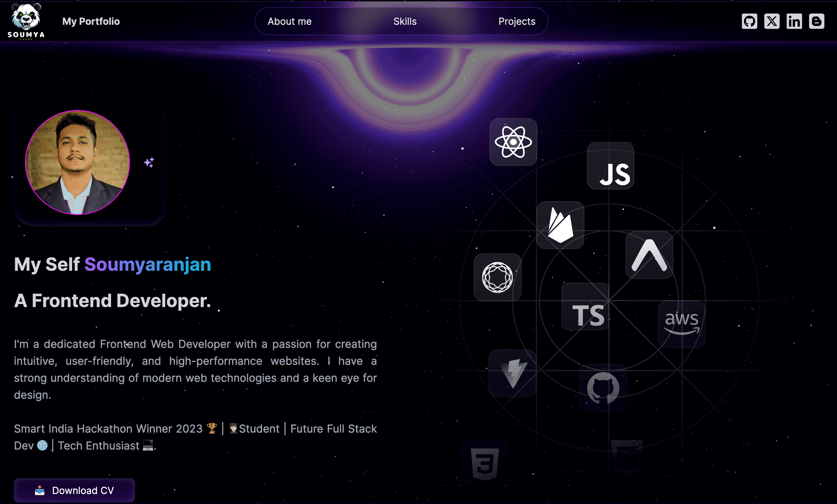The width and height of the screenshot is (837, 504).
Task: Click the TS TypeScript skill icon
Action: pyautogui.click(x=585, y=307)
